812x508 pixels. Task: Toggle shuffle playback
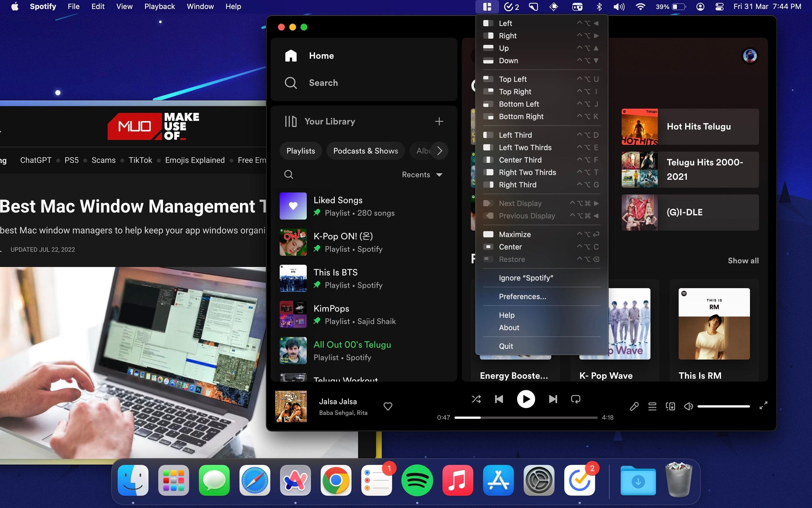(x=476, y=399)
